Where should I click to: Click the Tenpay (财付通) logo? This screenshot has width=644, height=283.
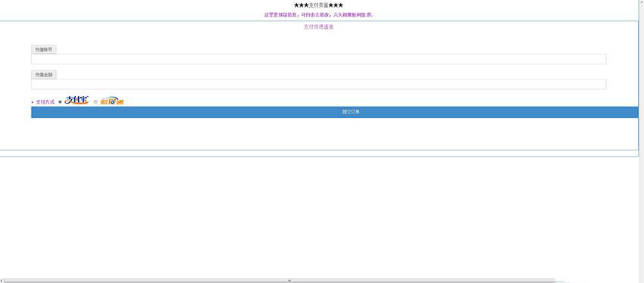pos(111,101)
